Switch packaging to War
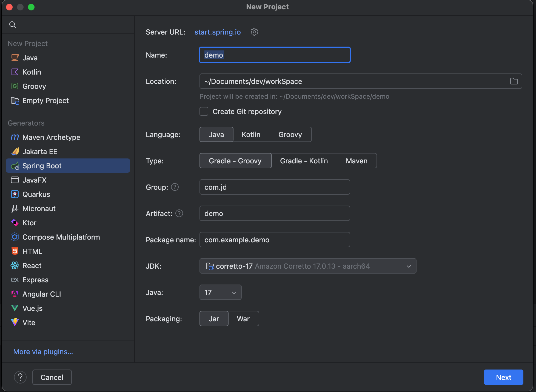536x392 pixels. (x=243, y=319)
